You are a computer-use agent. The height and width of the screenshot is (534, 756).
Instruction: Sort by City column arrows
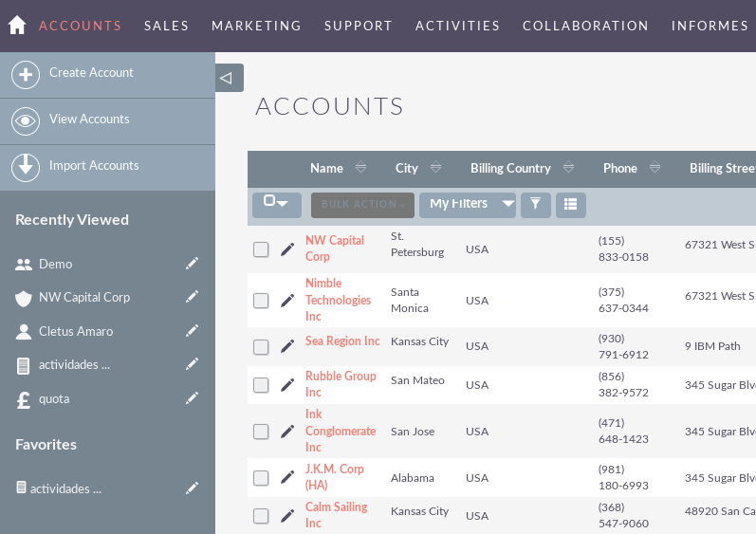(x=435, y=167)
